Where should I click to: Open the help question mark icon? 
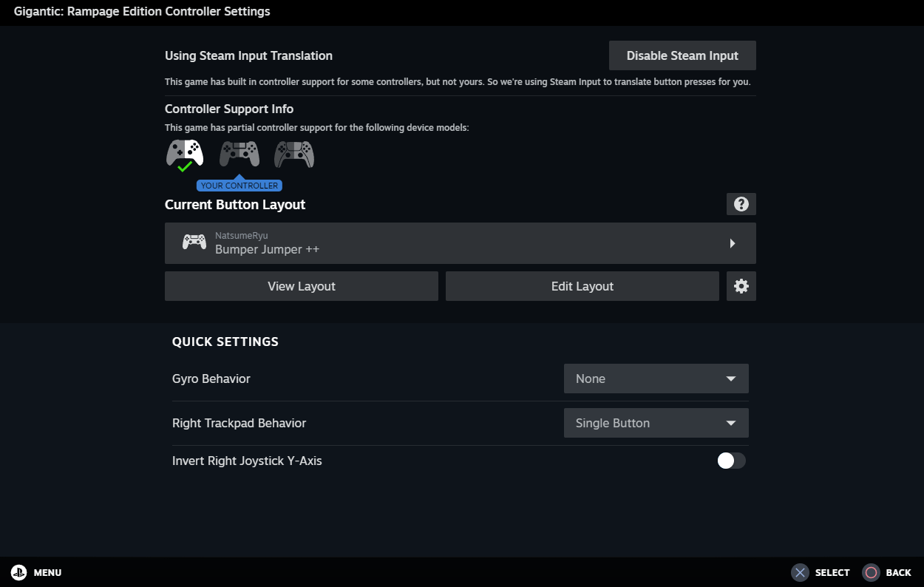741,204
